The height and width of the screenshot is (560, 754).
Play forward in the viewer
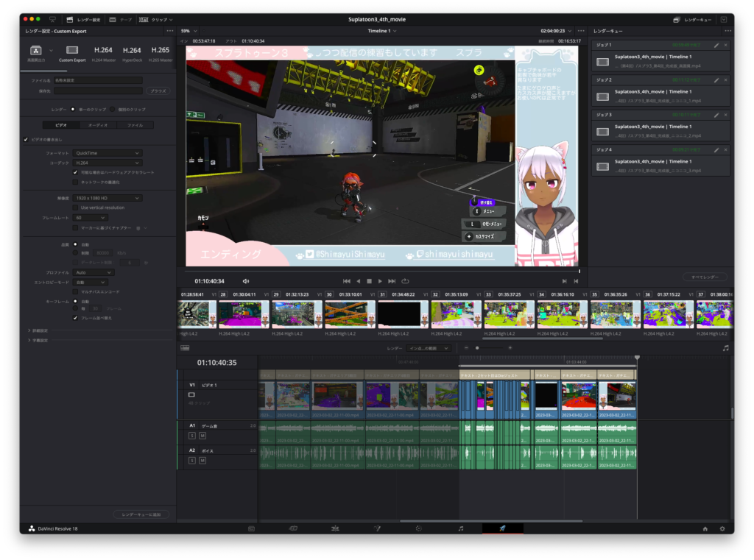pos(381,281)
